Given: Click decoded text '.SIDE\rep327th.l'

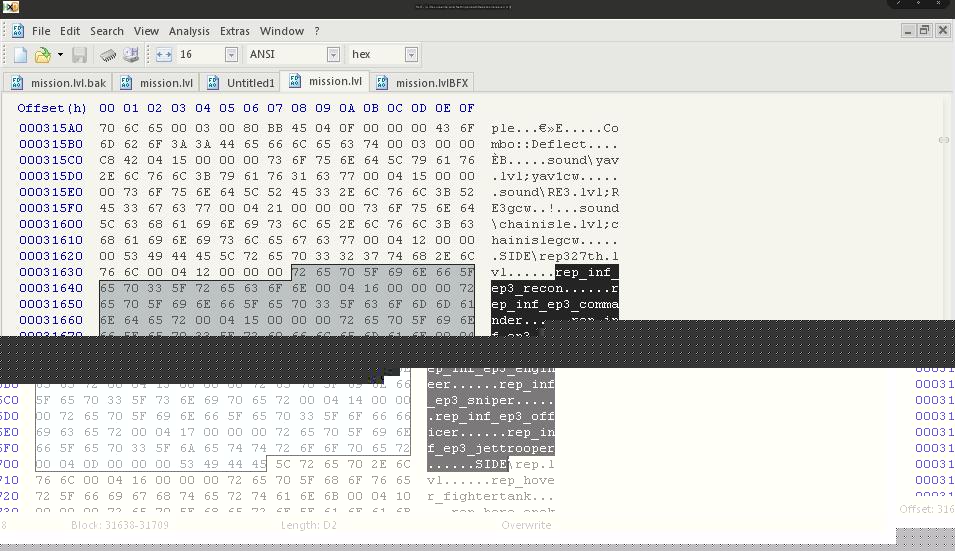Looking at the screenshot, I should click(x=555, y=256).
